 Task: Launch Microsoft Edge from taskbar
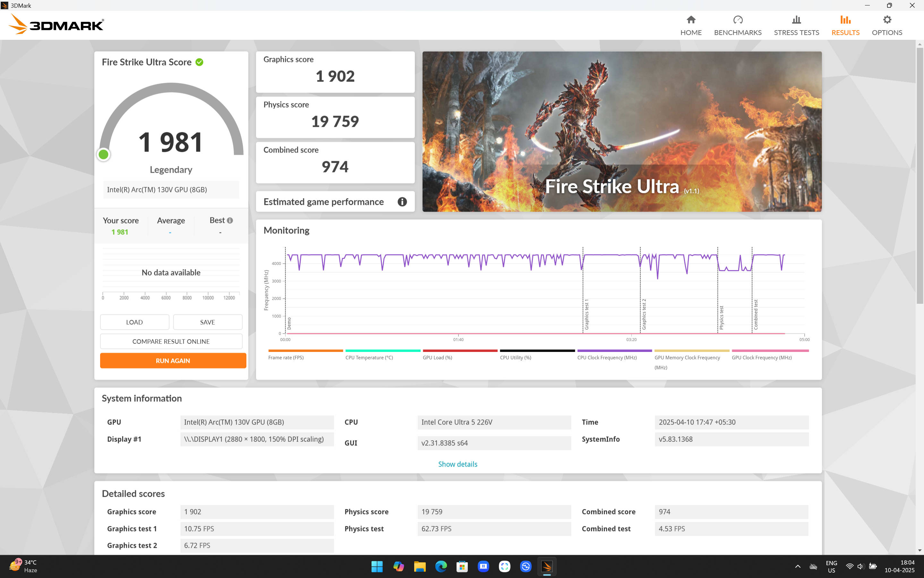tap(441, 566)
